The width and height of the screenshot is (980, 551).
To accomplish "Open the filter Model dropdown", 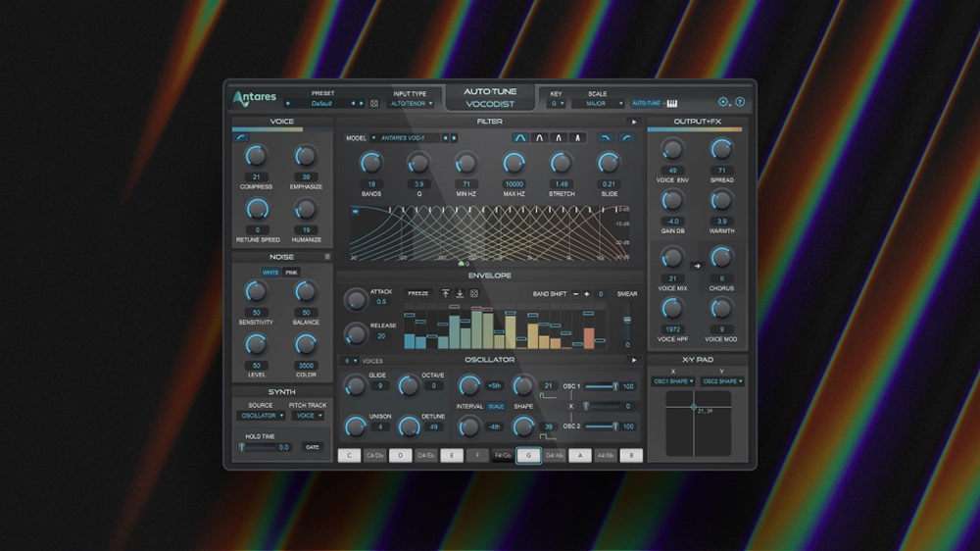I will tap(405, 137).
